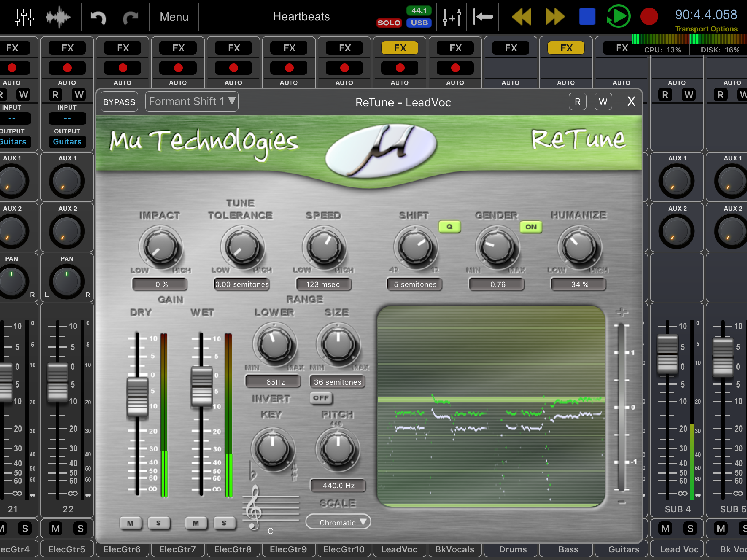Click the Speed knob
This screenshot has height=560, width=747.
click(x=324, y=247)
